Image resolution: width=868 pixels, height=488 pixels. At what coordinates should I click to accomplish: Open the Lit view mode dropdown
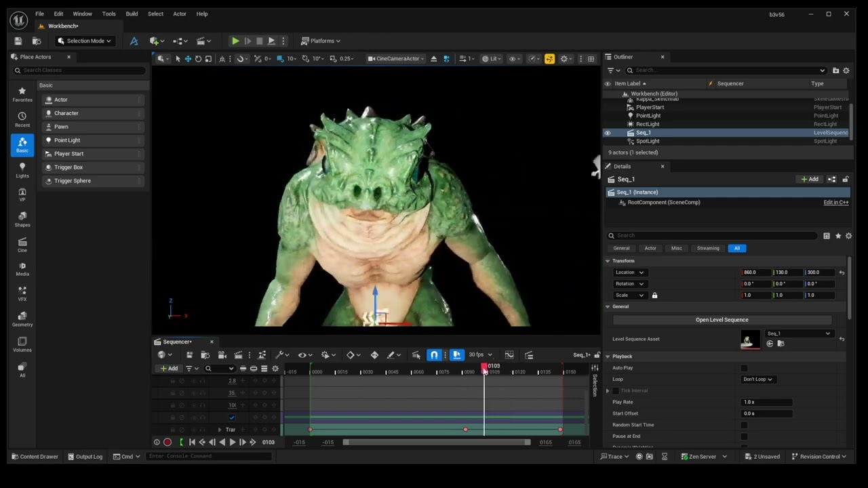(493, 59)
